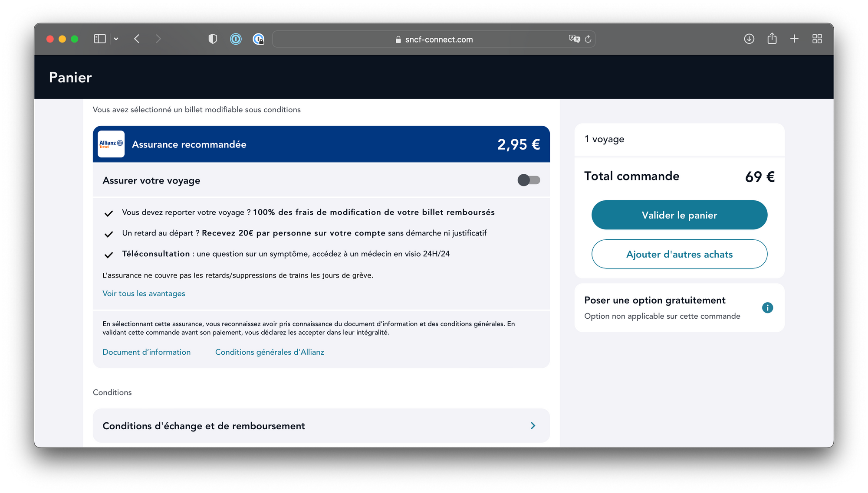This screenshot has height=493, width=868.
Task: Click the Allianz Travel logo
Action: tap(111, 144)
